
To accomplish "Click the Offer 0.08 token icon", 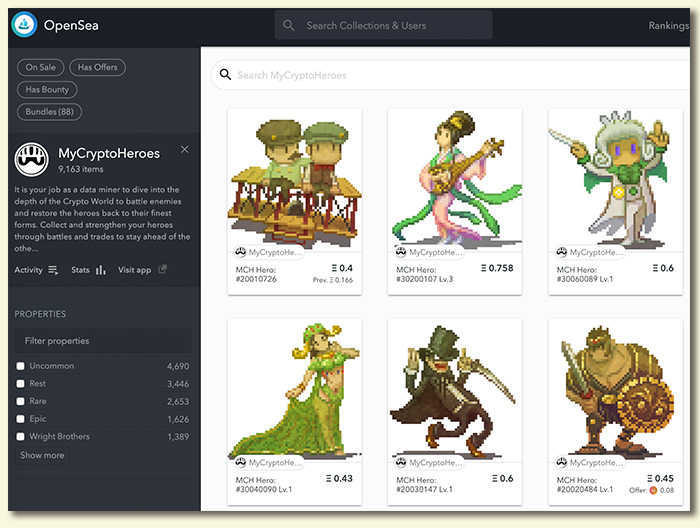I will coord(653,491).
